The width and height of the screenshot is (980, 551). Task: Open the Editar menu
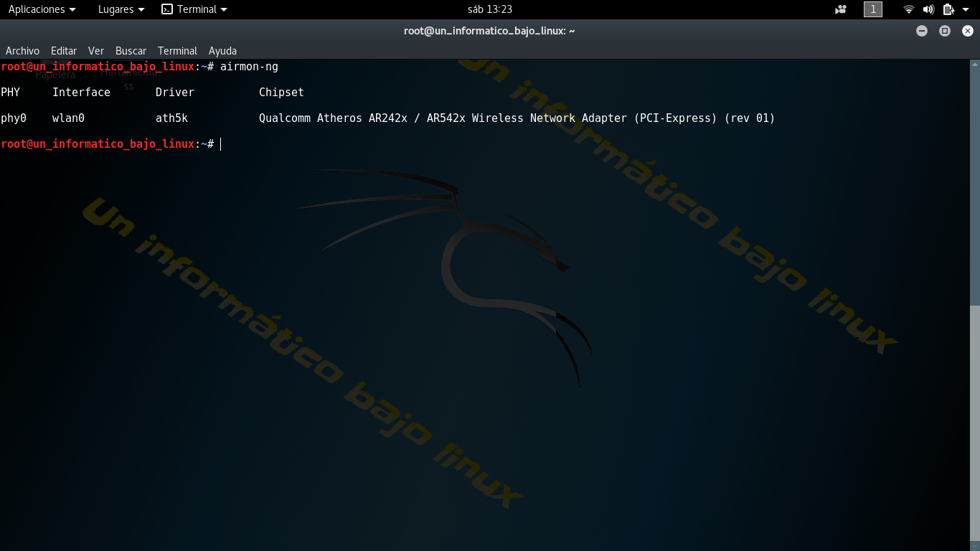tap(64, 51)
